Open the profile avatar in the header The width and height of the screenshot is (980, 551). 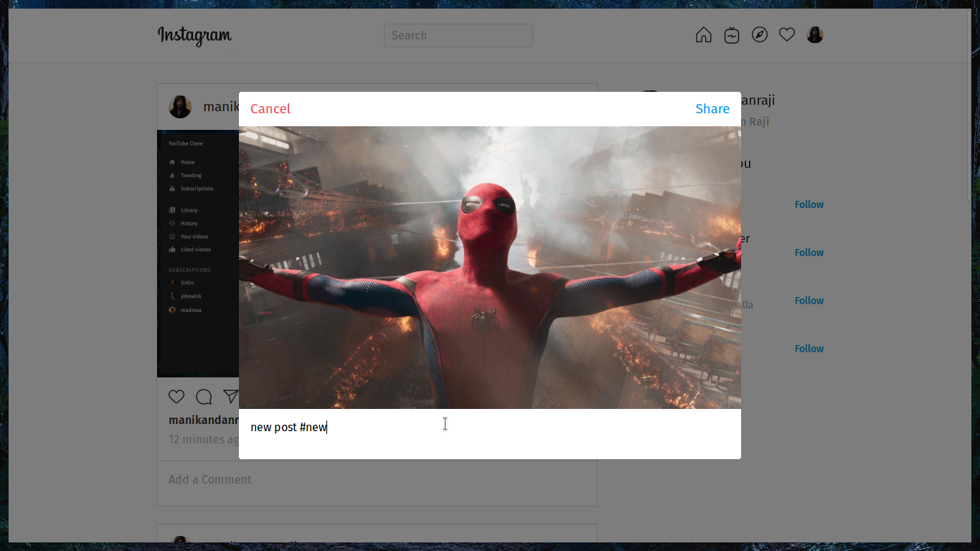click(815, 35)
